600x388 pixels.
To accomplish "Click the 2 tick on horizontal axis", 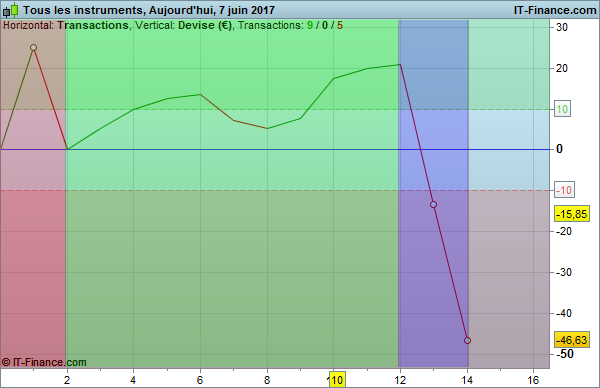I will point(67,380).
